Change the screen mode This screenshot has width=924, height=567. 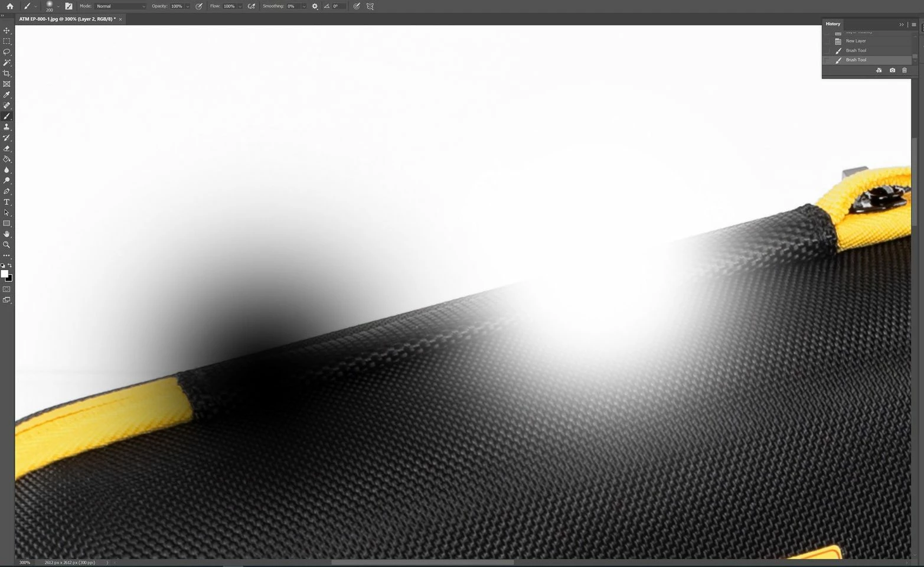coord(6,300)
